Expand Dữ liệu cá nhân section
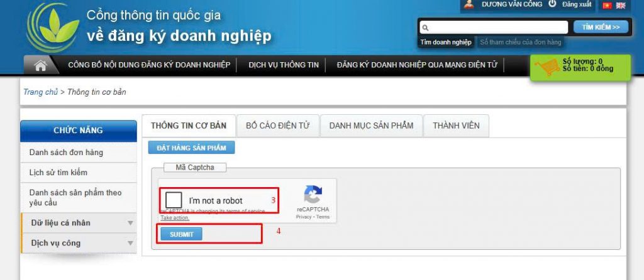The image size is (644, 280). pyautogui.click(x=79, y=223)
